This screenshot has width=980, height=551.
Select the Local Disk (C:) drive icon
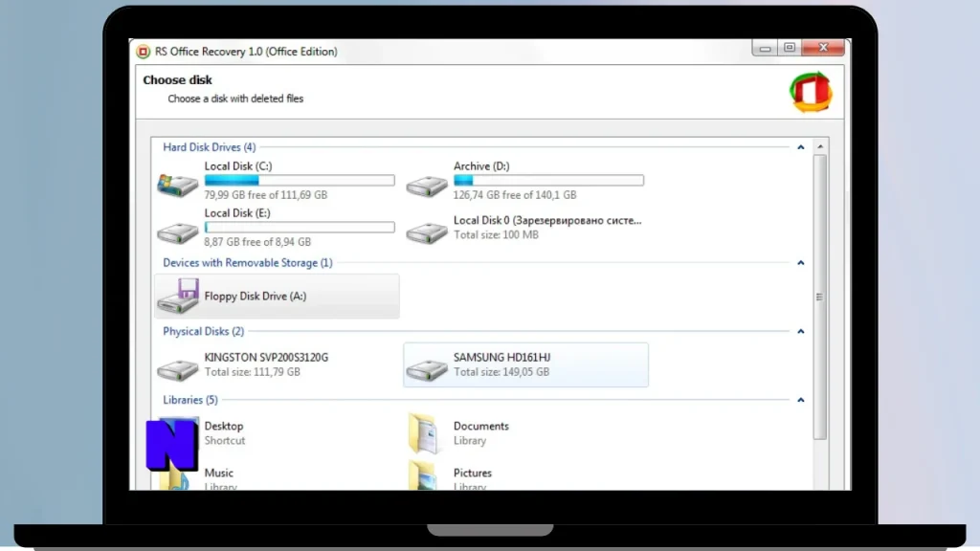(177, 185)
